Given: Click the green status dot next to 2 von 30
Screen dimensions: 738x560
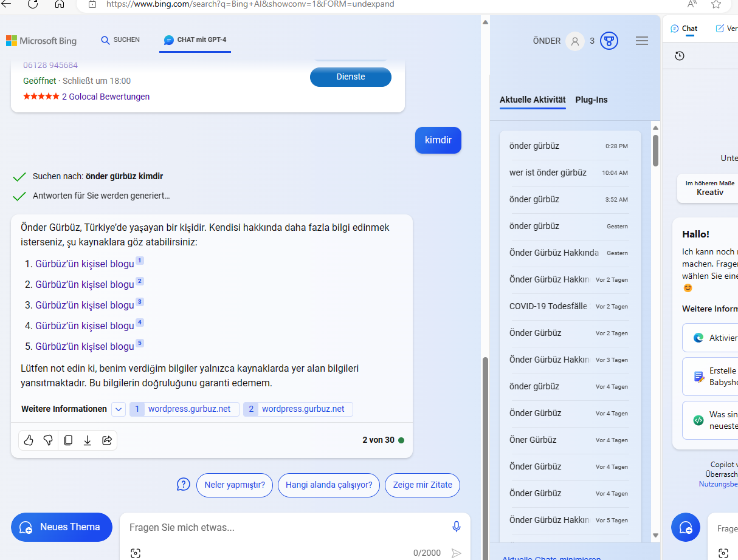Looking at the screenshot, I should (x=401, y=440).
